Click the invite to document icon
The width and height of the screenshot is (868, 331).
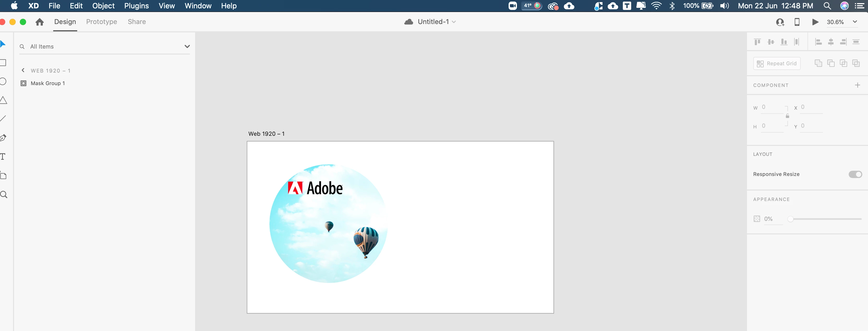pos(780,22)
